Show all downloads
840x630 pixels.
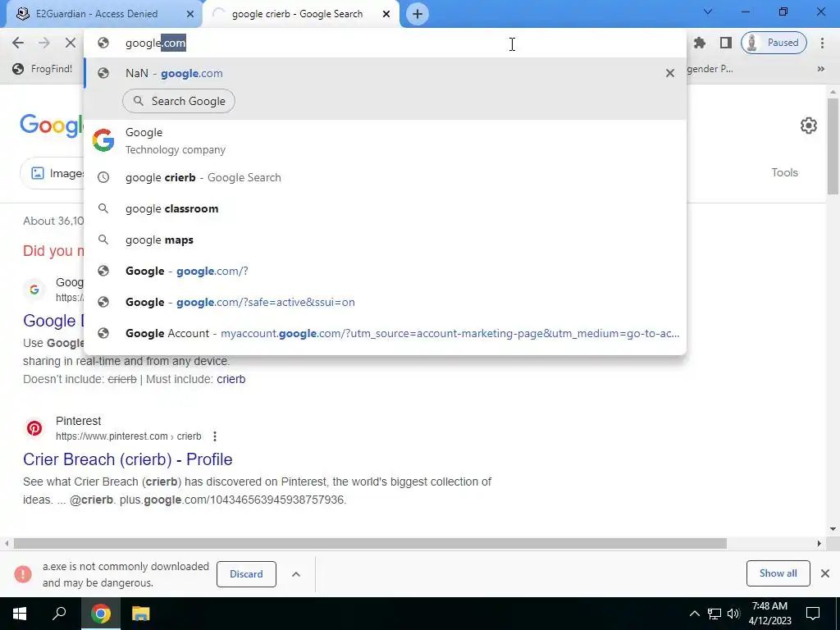[x=778, y=573]
